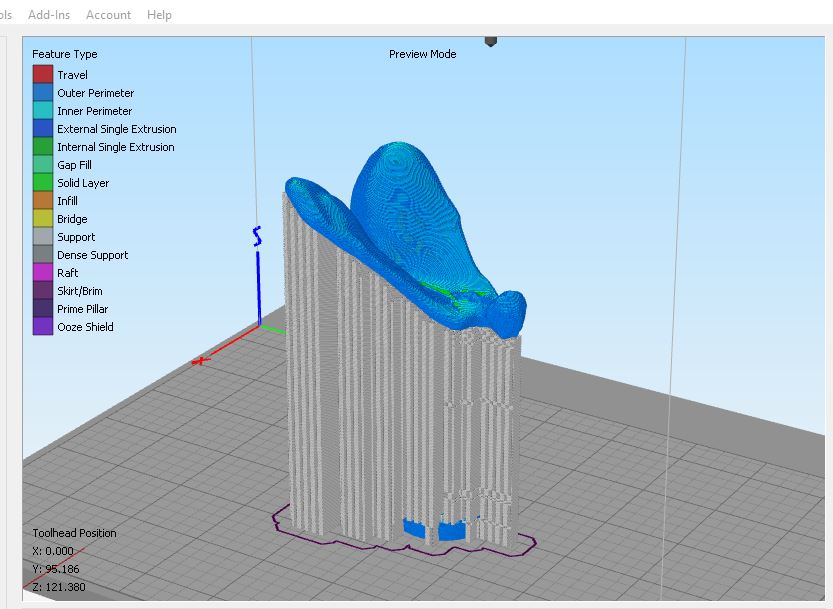Click the toolhead marker at top of viewport
Screen dimensions: 833x609
pyautogui.click(x=490, y=42)
